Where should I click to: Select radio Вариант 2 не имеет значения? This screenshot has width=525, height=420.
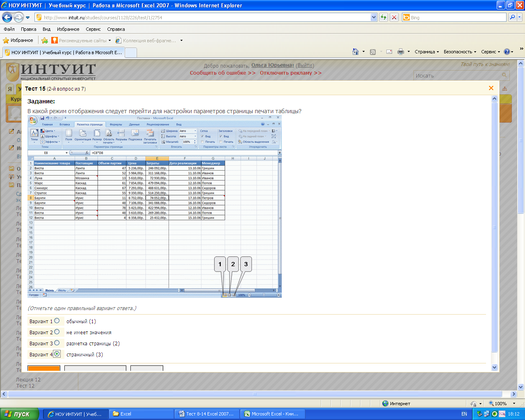coord(57,332)
